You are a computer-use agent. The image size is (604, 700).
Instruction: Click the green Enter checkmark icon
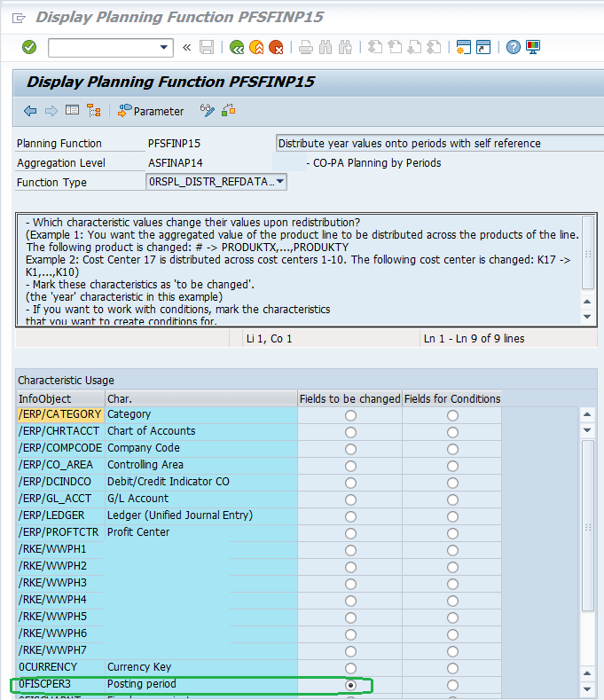click(x=29, y=47)
